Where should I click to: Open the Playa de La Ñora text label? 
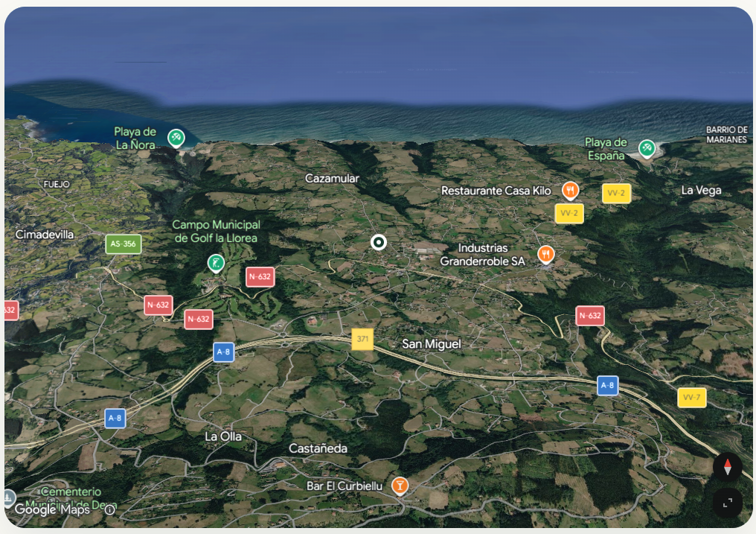135,138
